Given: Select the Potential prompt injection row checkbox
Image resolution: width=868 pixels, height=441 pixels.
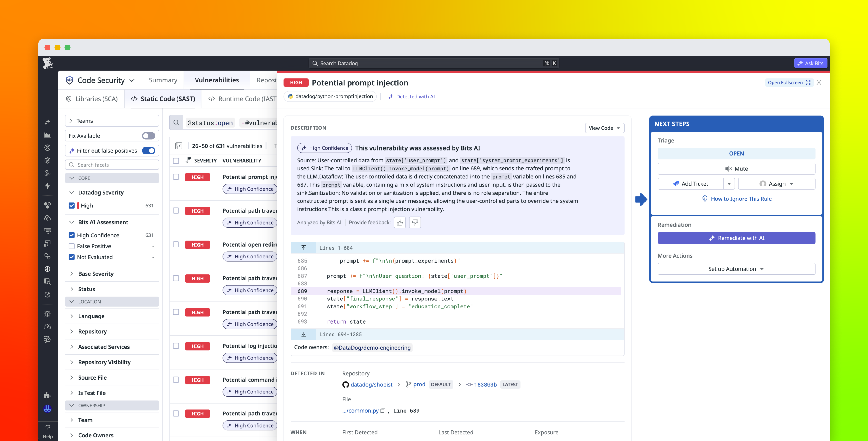Looking at the screenshot, I should click(176, 177).
